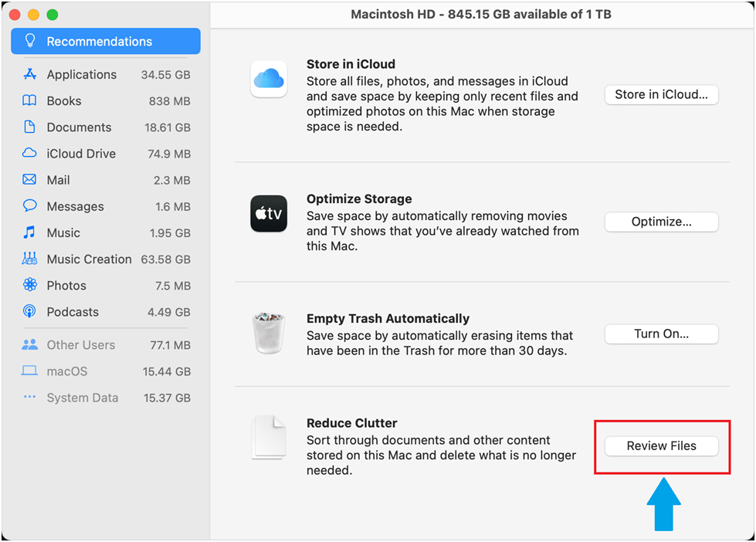Image resolution: width=756 pixels, height=542 pixels.
Task: Open the iCloud Drive cloud icon
Action: [x=29, y=154]
